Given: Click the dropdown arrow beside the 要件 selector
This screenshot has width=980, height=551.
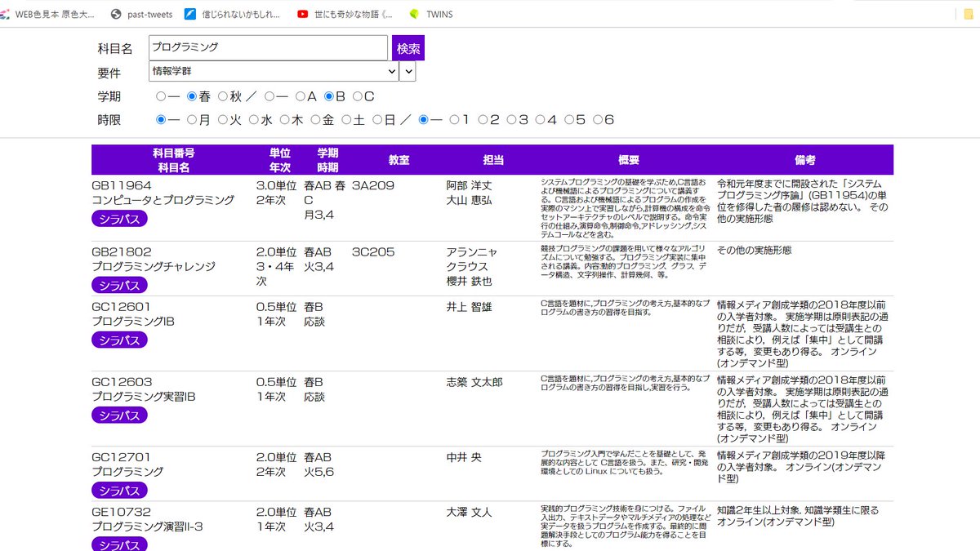Looking at the screenshot, I should pos(408,72).
